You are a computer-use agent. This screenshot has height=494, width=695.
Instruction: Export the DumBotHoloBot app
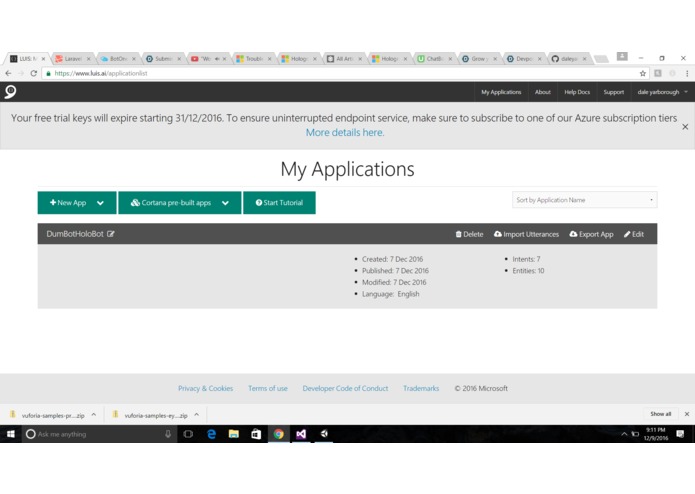(591, 234)
